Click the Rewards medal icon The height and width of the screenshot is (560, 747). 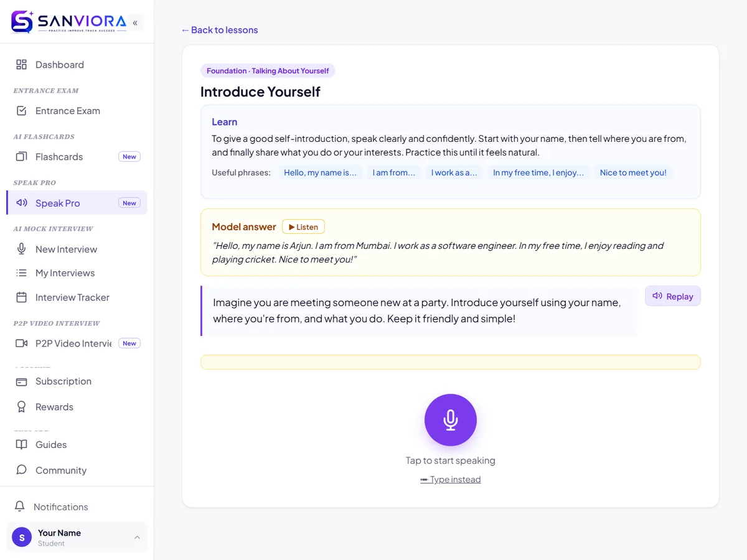tap(22, 407)
